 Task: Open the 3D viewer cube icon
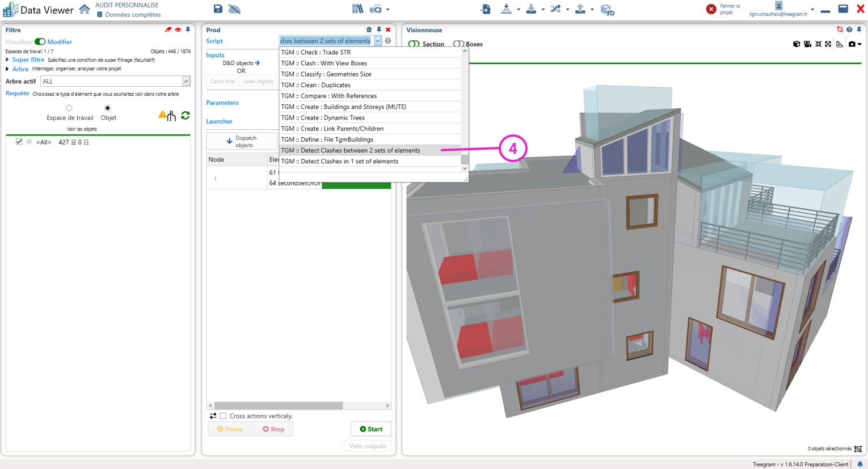(606, 10)
